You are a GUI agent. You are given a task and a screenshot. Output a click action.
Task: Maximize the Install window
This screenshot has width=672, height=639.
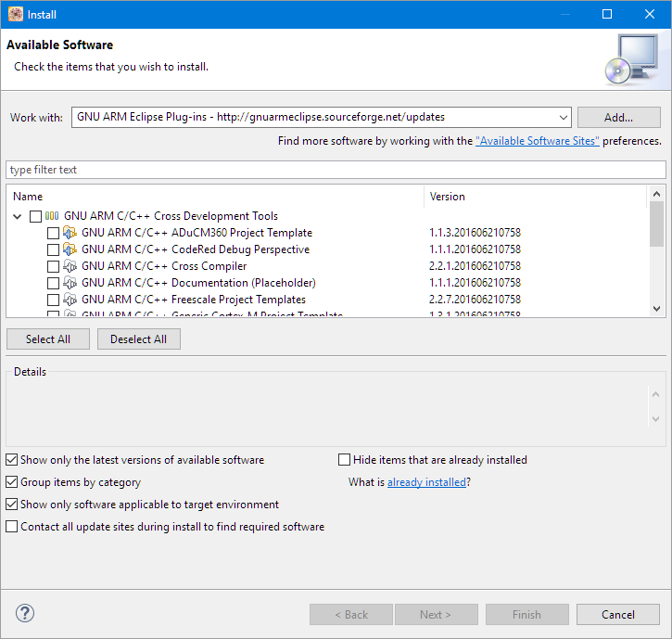607,14
